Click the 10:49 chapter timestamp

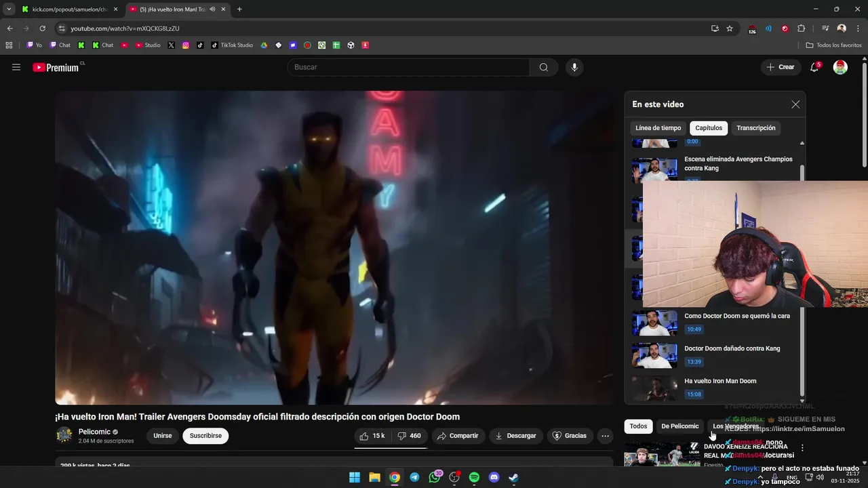[x=694, y=329]
